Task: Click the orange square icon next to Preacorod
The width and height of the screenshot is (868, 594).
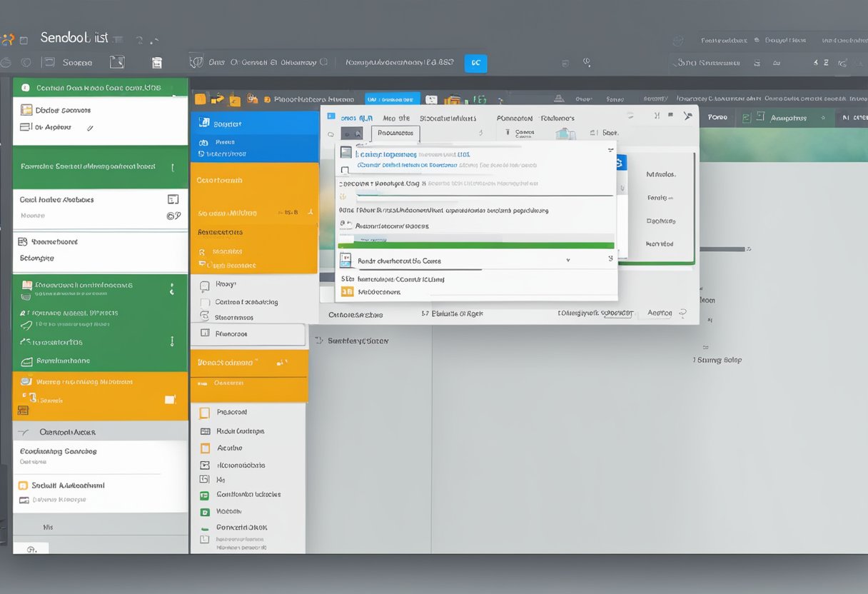Action: tap(205, 413)
